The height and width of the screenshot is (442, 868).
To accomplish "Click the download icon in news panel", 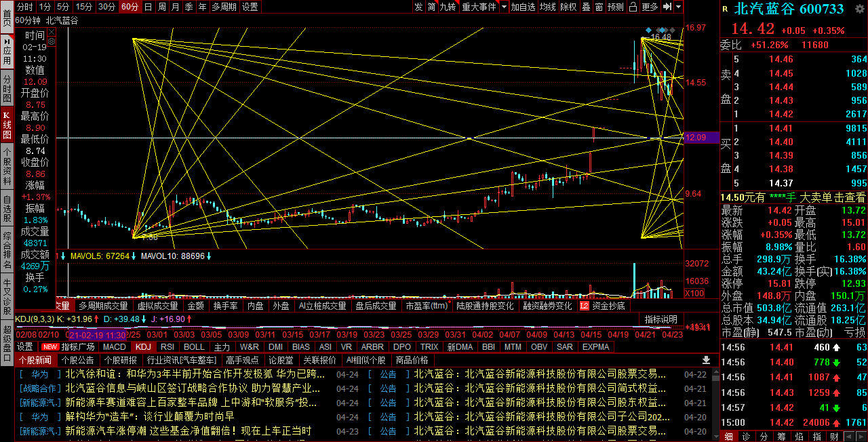I will 706,360.
